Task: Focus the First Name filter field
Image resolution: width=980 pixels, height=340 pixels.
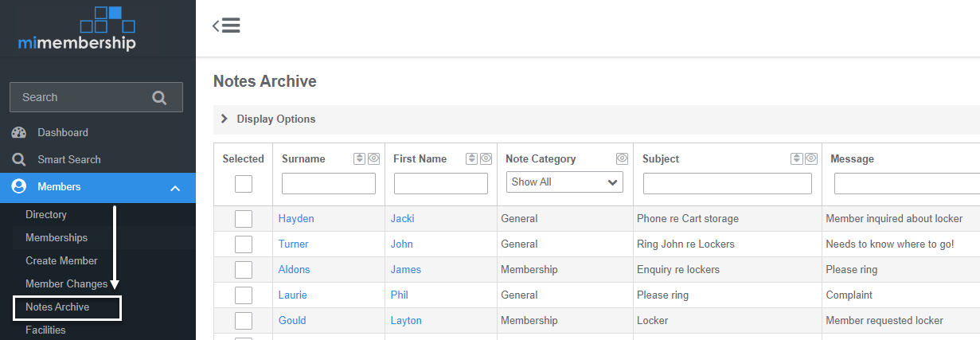Action: (441, 184)
